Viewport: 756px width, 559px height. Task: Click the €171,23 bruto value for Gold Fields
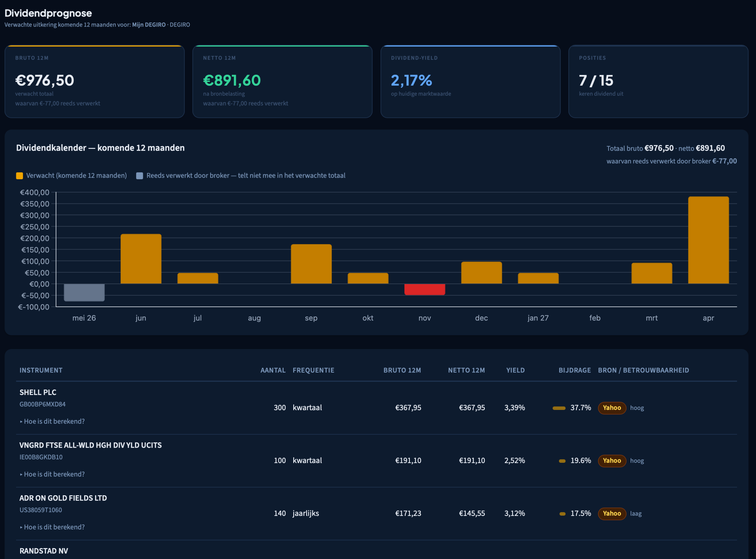[x=408, y=513]
